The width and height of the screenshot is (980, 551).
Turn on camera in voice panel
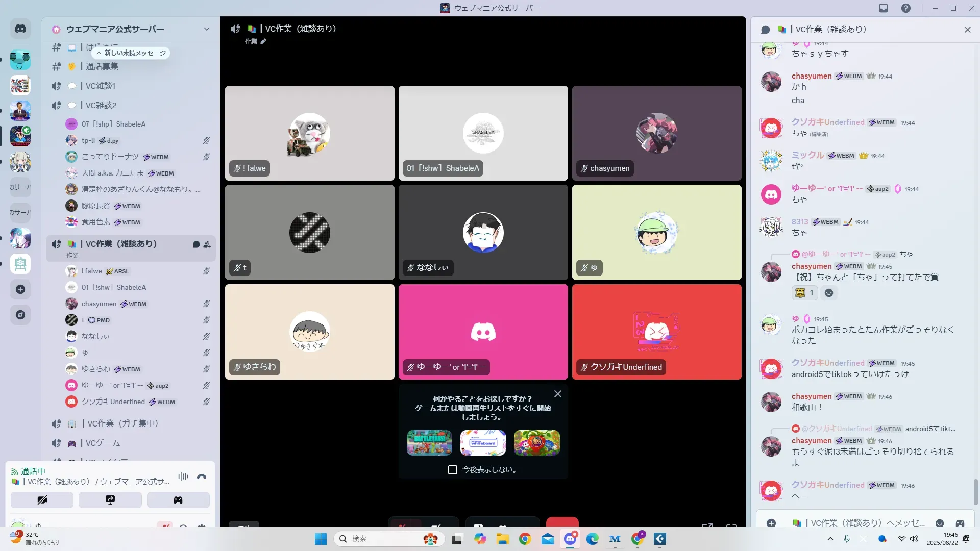click(42, 500)
